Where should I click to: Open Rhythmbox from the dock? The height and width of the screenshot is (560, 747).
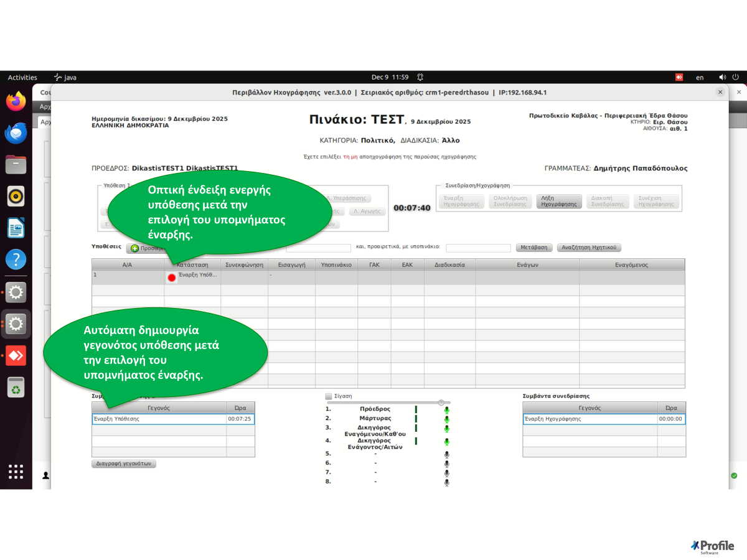(16, 196)
